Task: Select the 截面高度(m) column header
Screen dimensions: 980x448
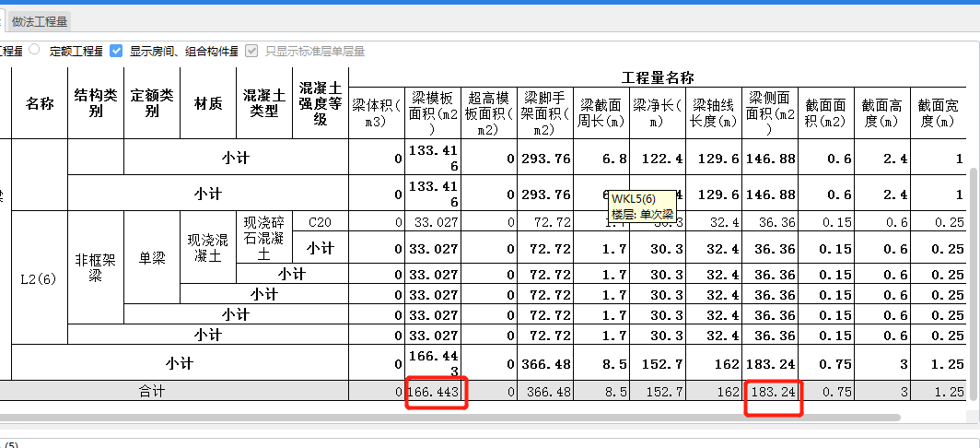Action: click(883, 113)
